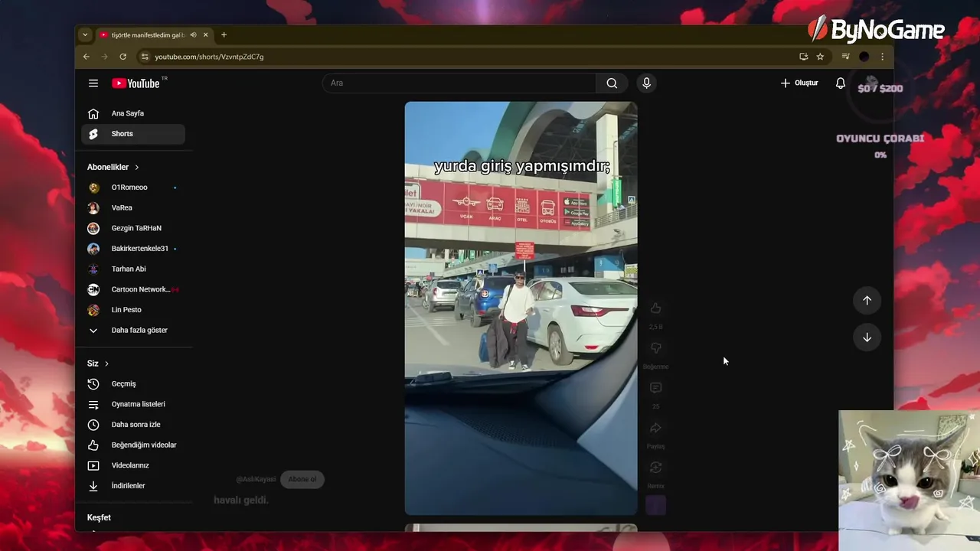Open Daha sonra izle list
The image size is (980, 551).
coord(133,425)
